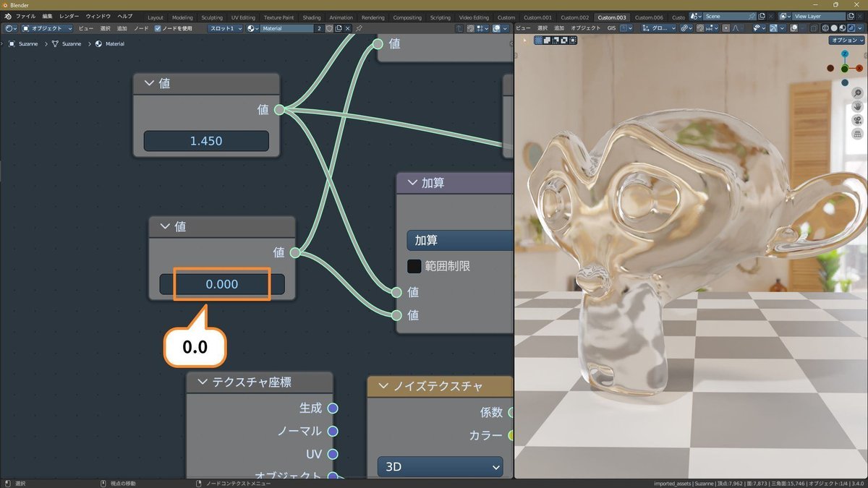Viewport: 868px width, 488px height.
Task: Select solid viewport shading
Action: [833, 28]
